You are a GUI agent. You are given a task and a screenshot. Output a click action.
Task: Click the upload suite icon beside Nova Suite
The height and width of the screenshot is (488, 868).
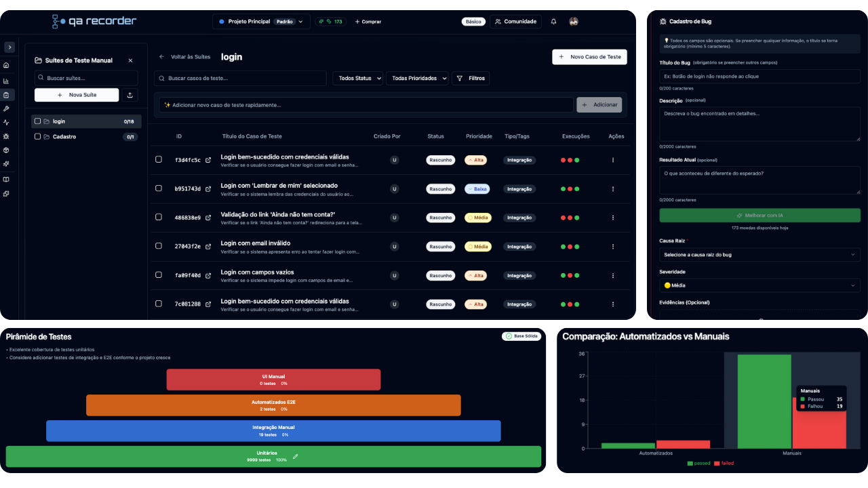point(130,95)
